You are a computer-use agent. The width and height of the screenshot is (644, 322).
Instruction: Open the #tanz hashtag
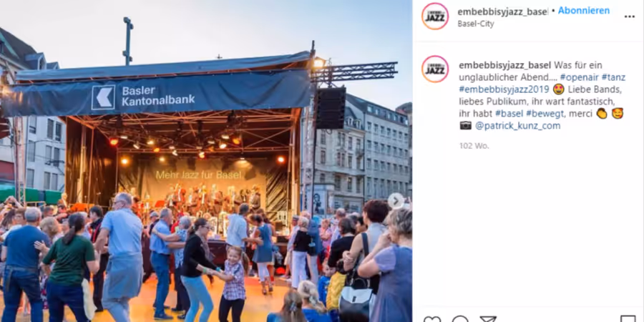pos(613,77)
